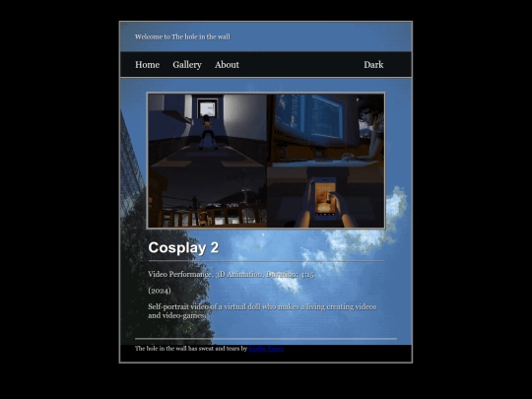Click the 'Welcome to The hole in the wall' text
532x399 pixels.
182,36
